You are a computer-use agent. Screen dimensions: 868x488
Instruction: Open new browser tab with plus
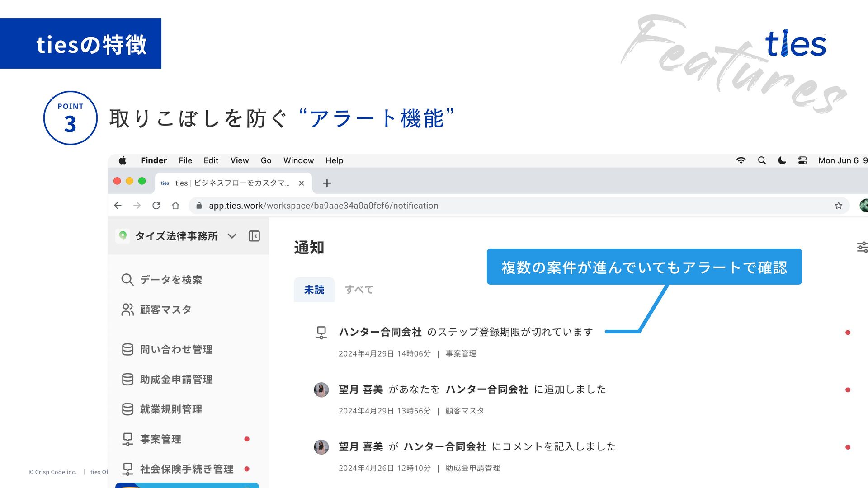pos(327,183)
